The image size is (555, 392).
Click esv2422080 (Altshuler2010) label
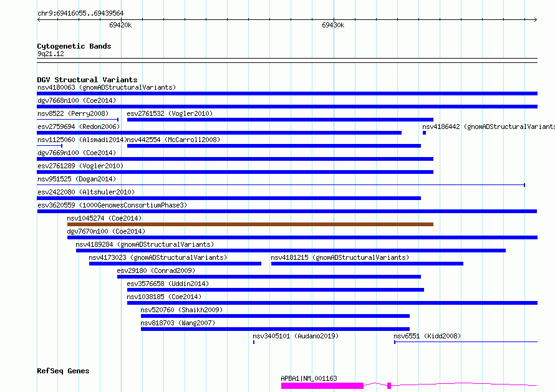(x=86, y=192)
